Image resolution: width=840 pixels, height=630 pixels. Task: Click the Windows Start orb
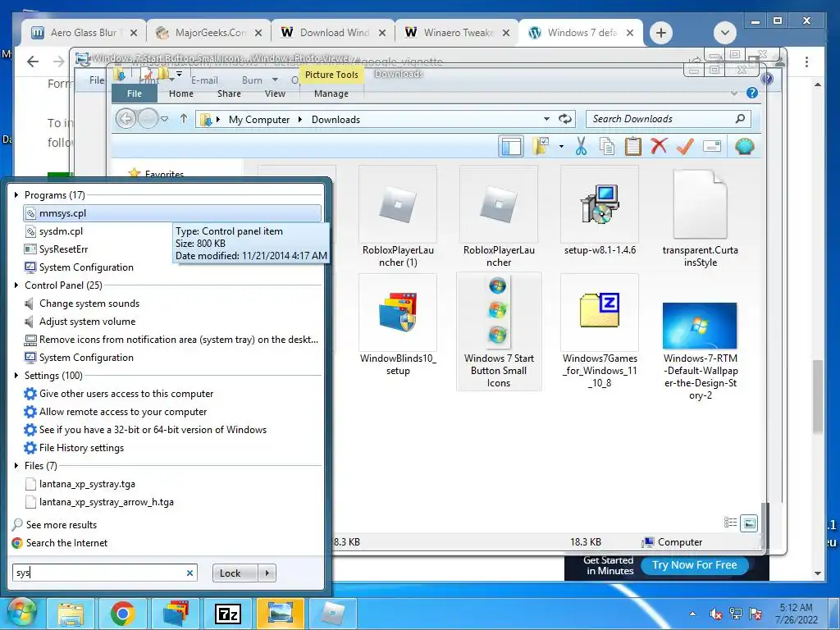pos(21,612)
